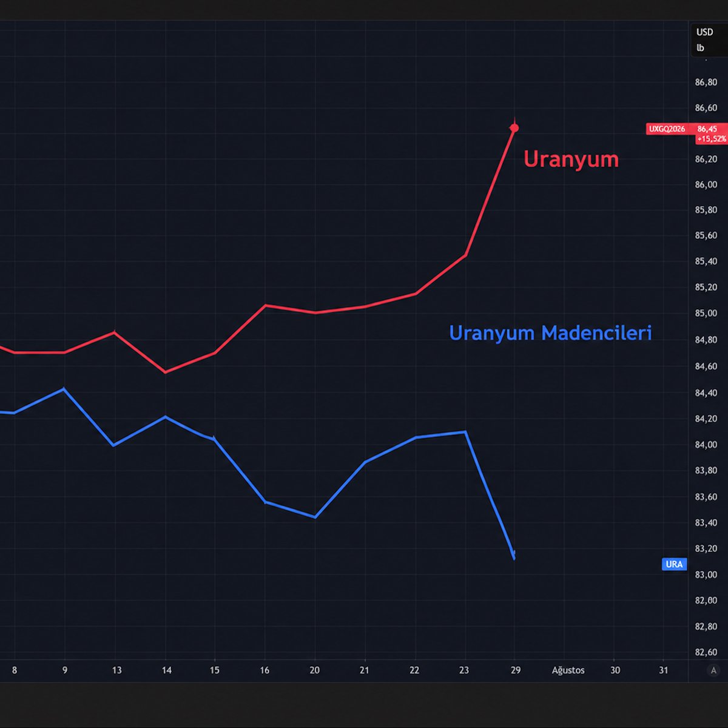This screenshot has height=728, width=728.
Task: Click the red 86,45 price label
Action: (x=707, y=129)
